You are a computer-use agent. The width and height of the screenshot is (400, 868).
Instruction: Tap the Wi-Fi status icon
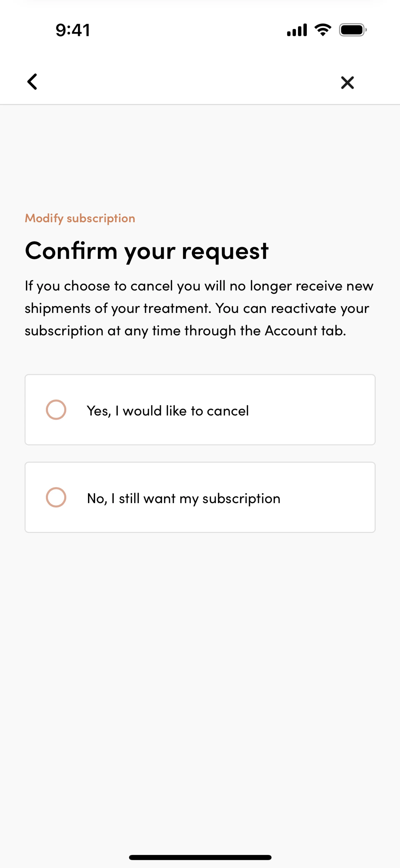coord(322,30)
